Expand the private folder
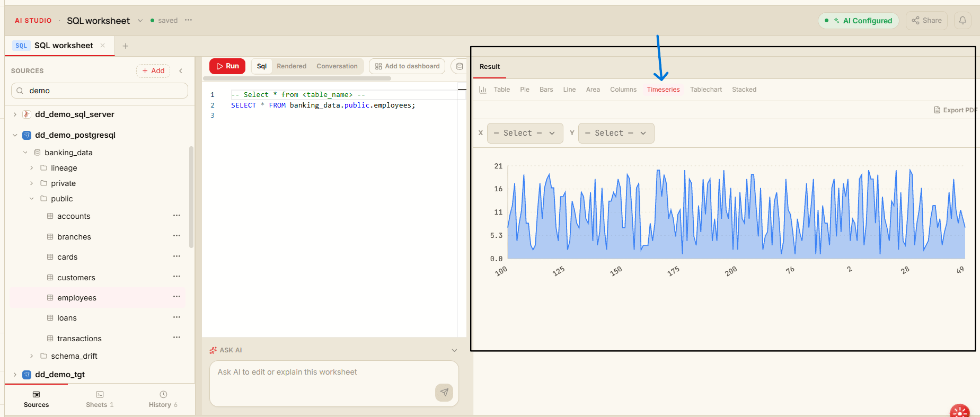This screenshot has width=980, height=417. pyautogui.click(x=31, y=183)
